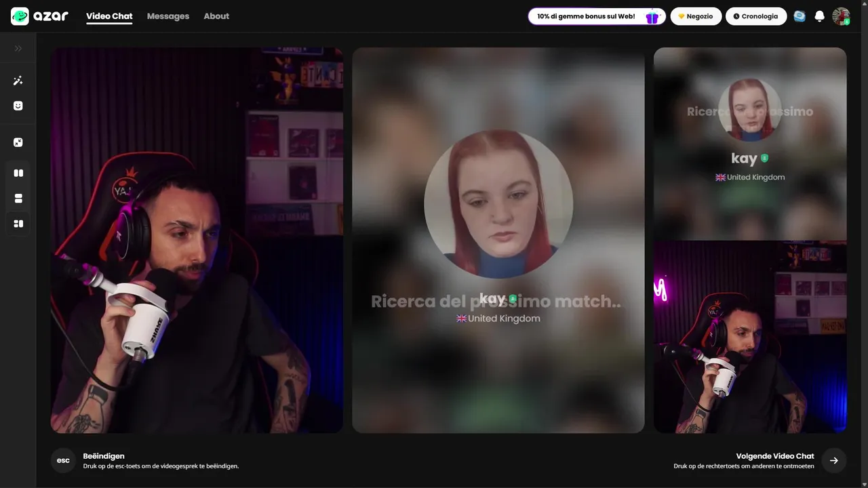Screen dimensions: 868x488
Task: Click the green badge next to kay in right panel
Action: [765, 158]
